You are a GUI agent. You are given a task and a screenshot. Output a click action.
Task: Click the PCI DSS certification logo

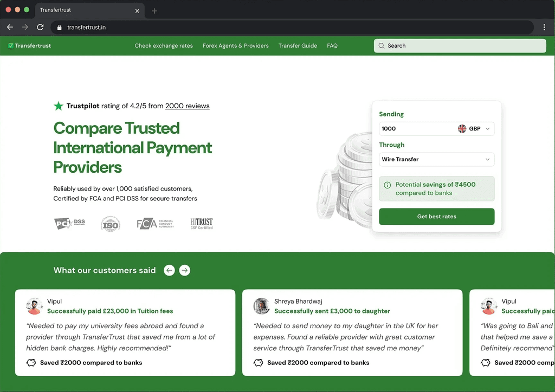pos(69,223)
